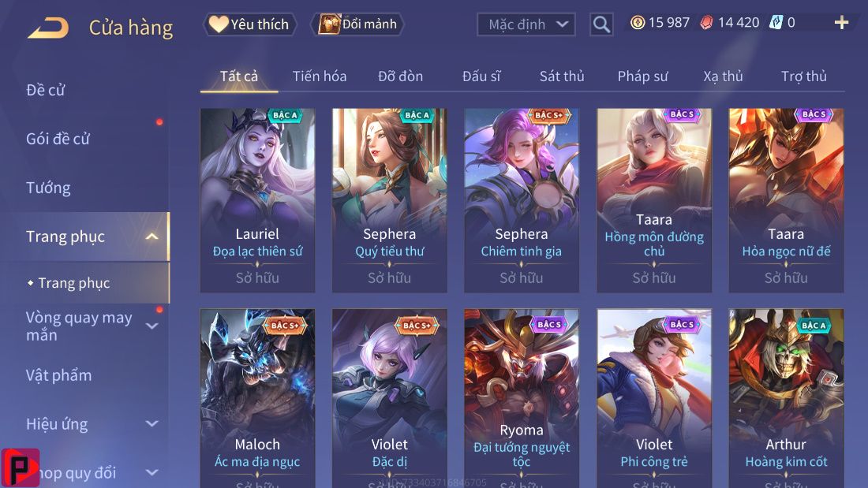Expand the Vòng quay may mắn section

(152, 326)
